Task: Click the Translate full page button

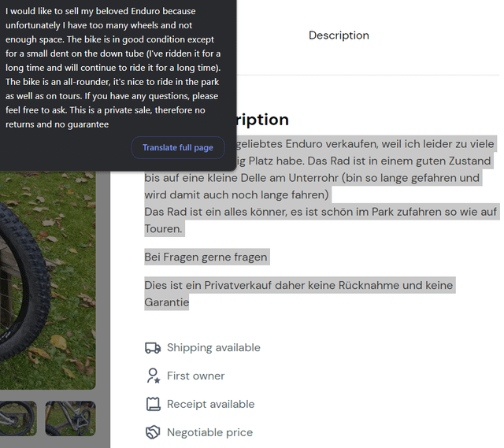Action: coord(178,147)
